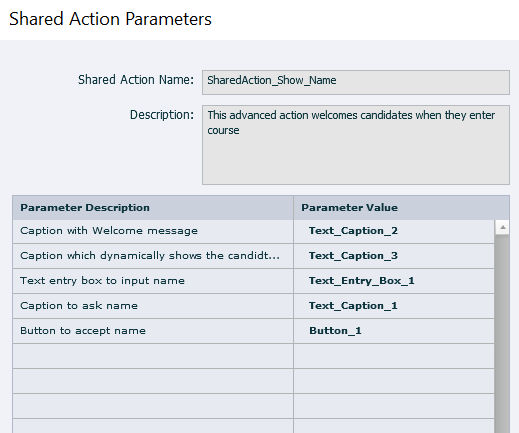Click the Shared Action Parameters title

coord(110,19)
